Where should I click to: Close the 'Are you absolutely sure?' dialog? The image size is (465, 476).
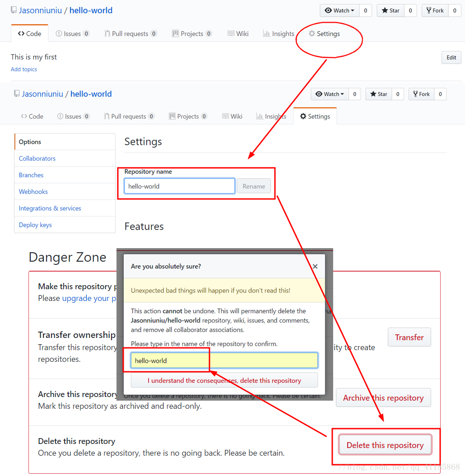tap(315, 266)
